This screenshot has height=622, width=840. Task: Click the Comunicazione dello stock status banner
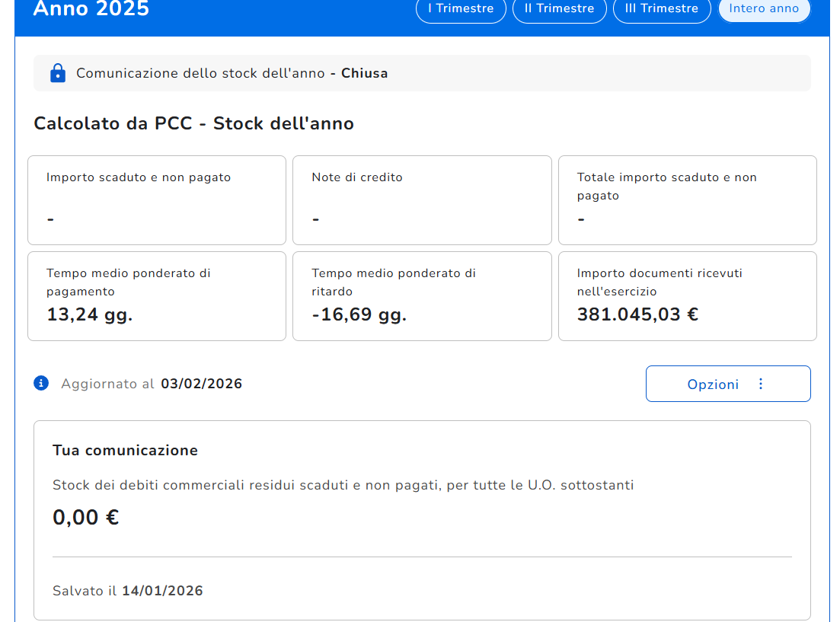click(422, 73)
